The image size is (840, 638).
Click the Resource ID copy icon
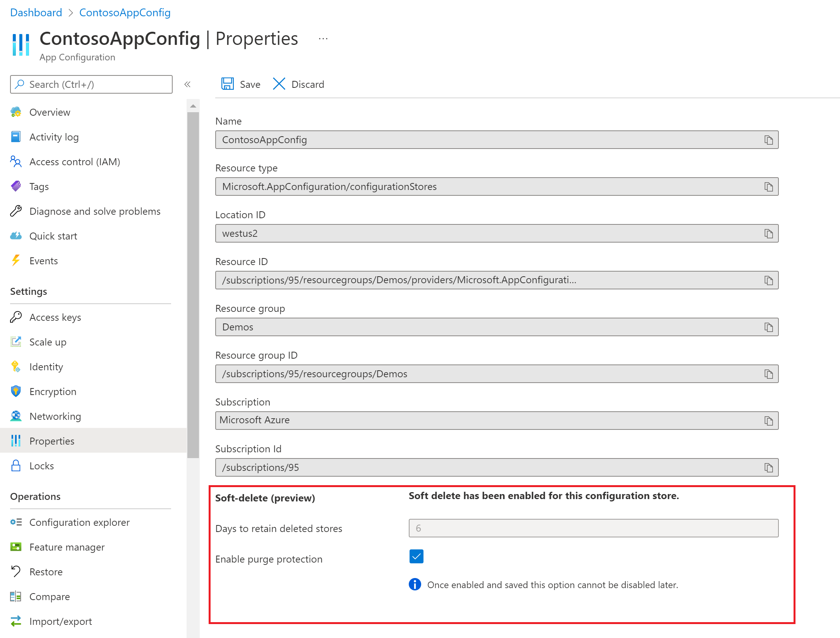(769, 279)
